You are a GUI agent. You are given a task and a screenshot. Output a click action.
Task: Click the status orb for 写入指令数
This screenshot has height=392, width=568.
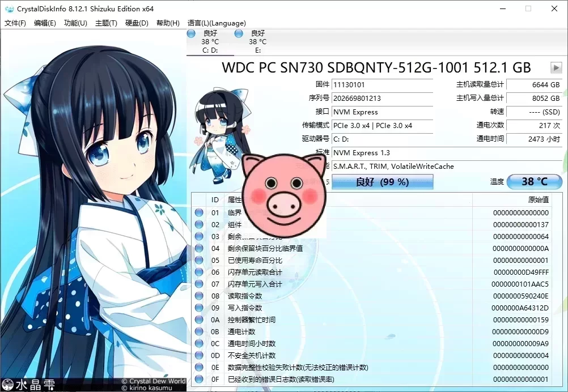coord(199,308)
